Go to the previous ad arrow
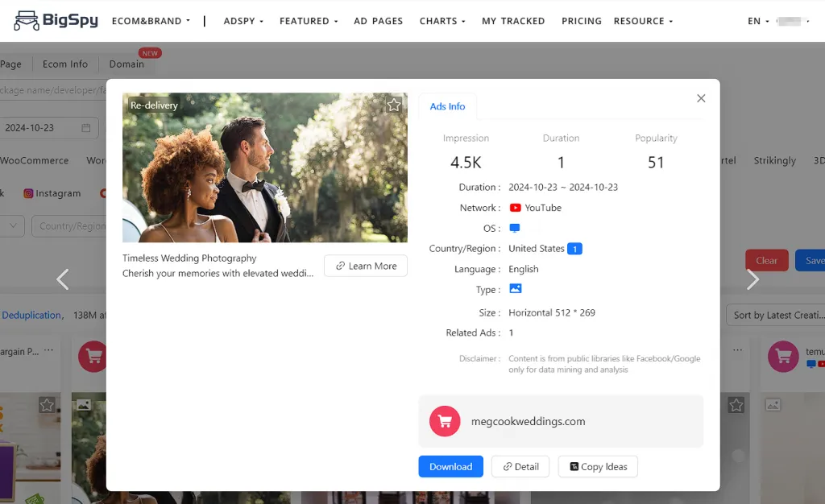Viewport: 825px width, 504px height. 63,279
